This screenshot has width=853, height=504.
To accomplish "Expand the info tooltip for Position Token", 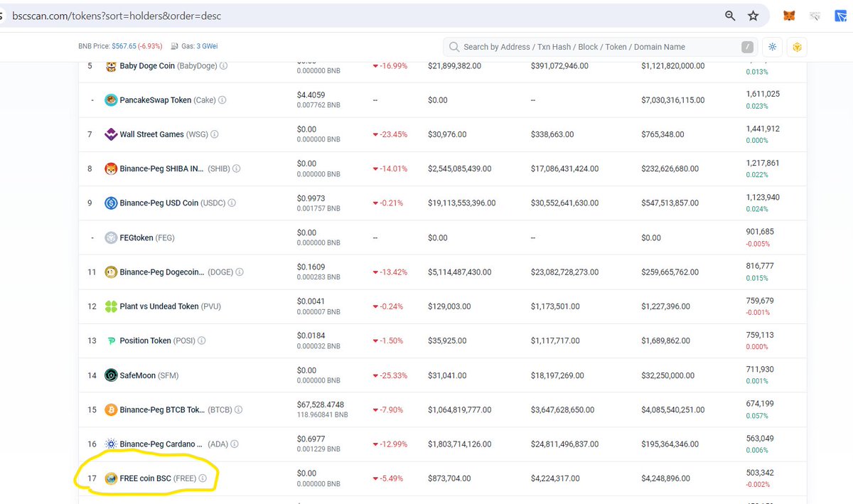I will click(x=201, y=341).
